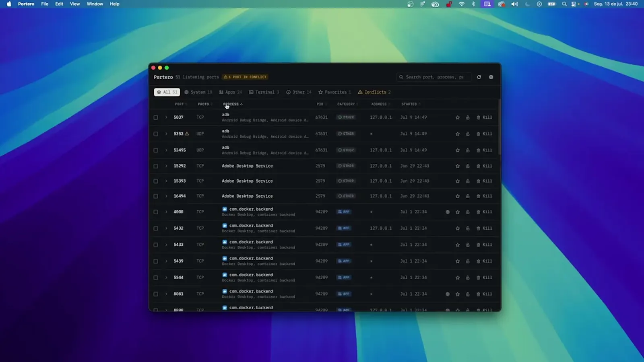Kill the process on port 52495
Viewport: 644px width, 362px height.
(x=484, y=150)
